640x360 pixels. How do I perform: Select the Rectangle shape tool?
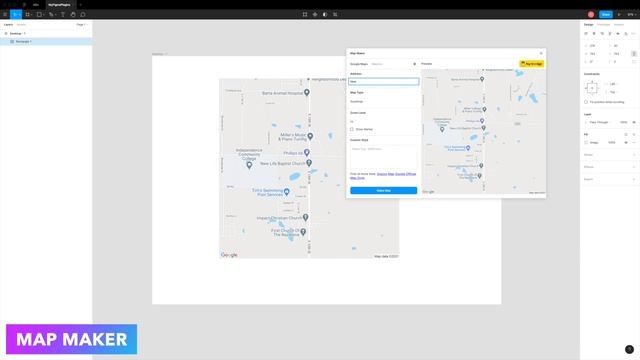(x=39, y=14)
